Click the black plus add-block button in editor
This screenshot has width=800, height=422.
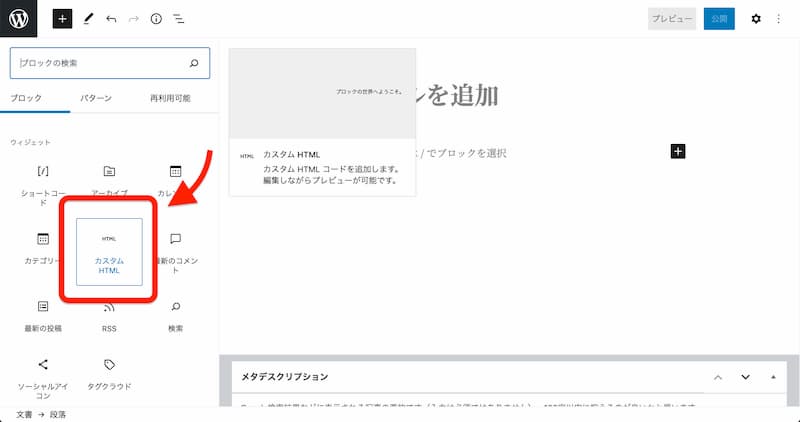[x=678, y=151]
